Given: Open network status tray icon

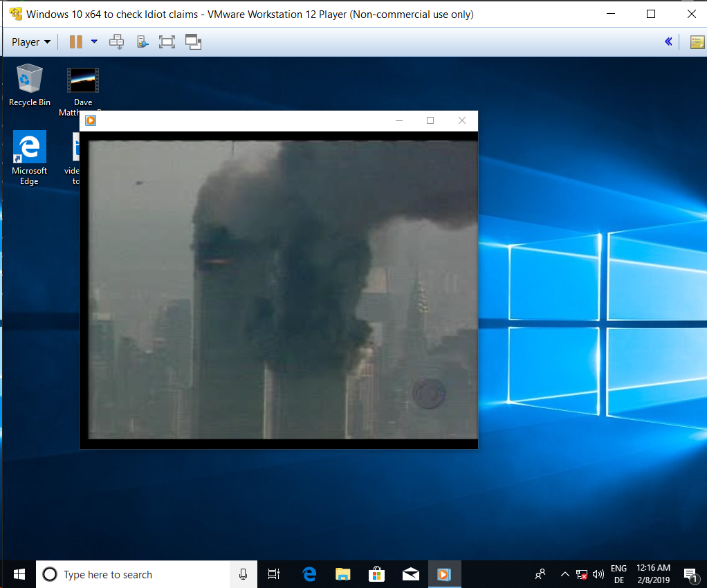Looking at the screenshot, I should coord(582,574).
